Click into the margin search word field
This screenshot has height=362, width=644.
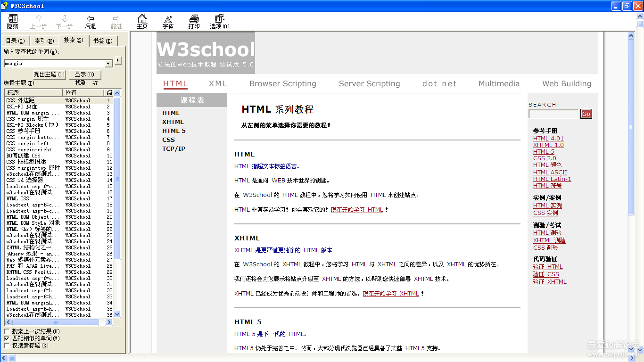(x=54, y=64)
